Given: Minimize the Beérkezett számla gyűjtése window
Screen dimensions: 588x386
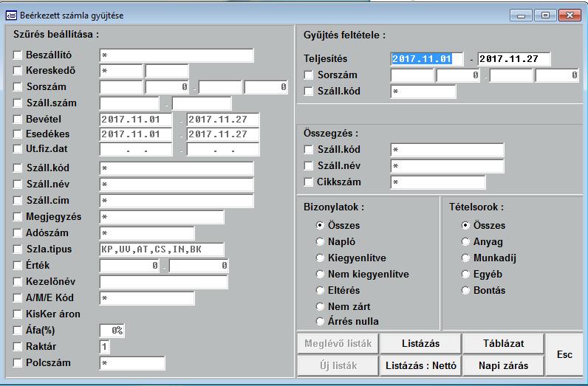Looking at the screenshot, I should click(x=521, y=15).
